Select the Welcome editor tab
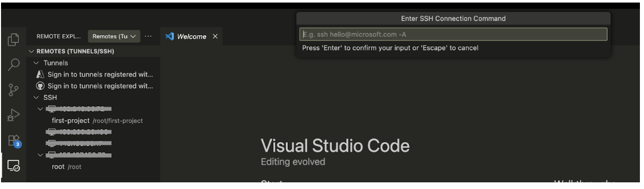The width and height of the screenshot is (644, 189). tap(191, 36)
